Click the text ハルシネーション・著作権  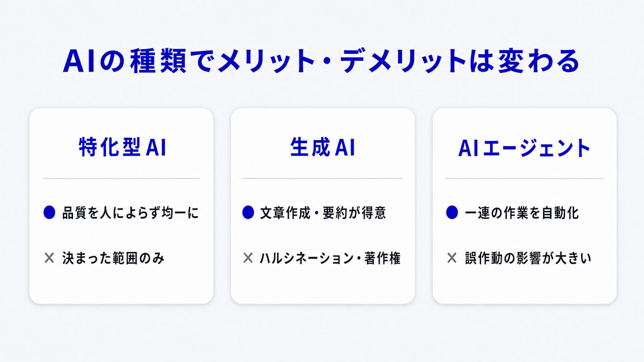[x=330, y=258]
